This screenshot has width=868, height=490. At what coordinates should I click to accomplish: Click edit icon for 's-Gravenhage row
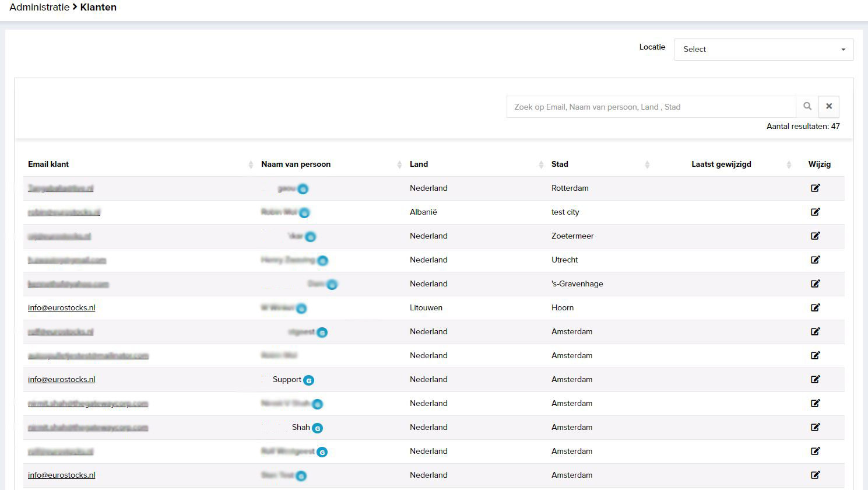(x=816, y=283)
